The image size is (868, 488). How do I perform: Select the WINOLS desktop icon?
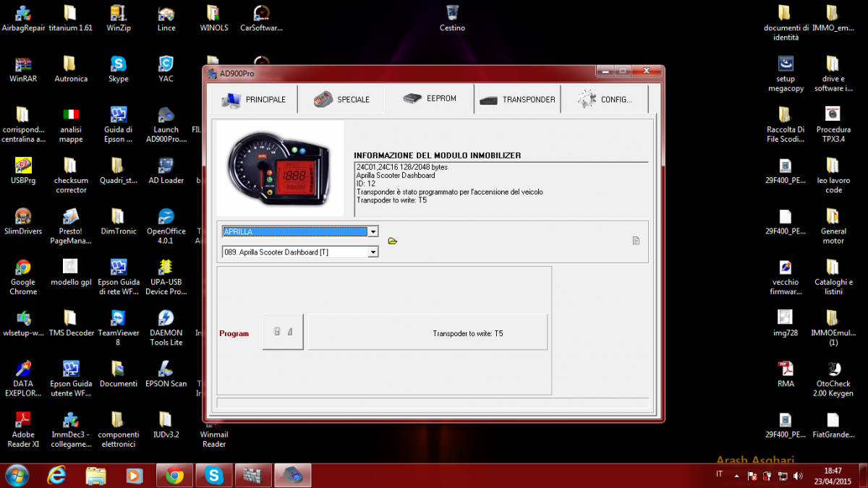[x=213, y=18]
